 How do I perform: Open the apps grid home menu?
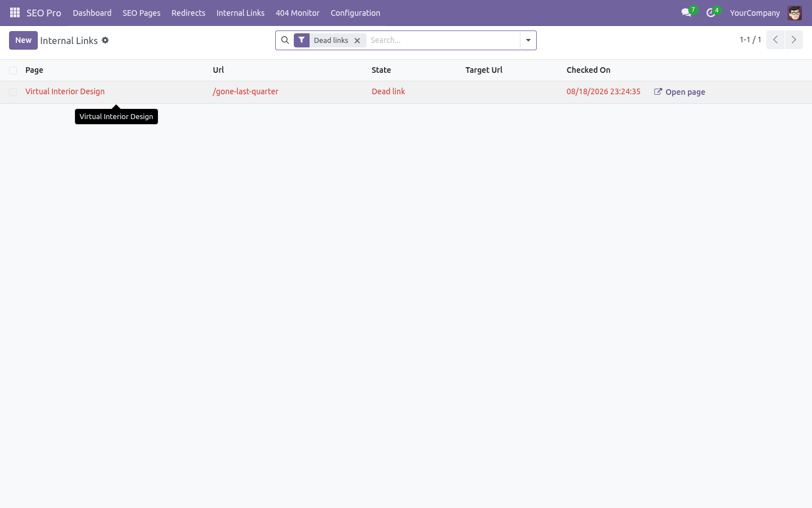pos(15,12)
